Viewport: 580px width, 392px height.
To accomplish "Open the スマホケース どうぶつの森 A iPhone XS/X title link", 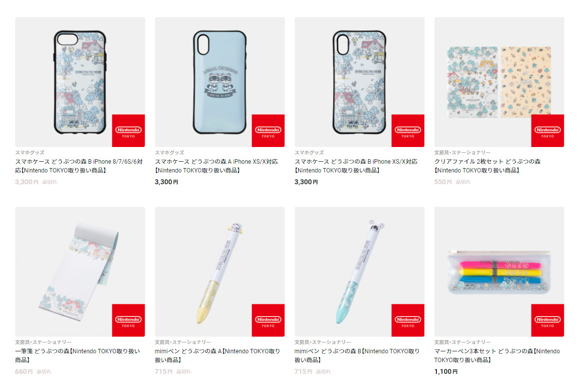I will [x=216, y=166].
